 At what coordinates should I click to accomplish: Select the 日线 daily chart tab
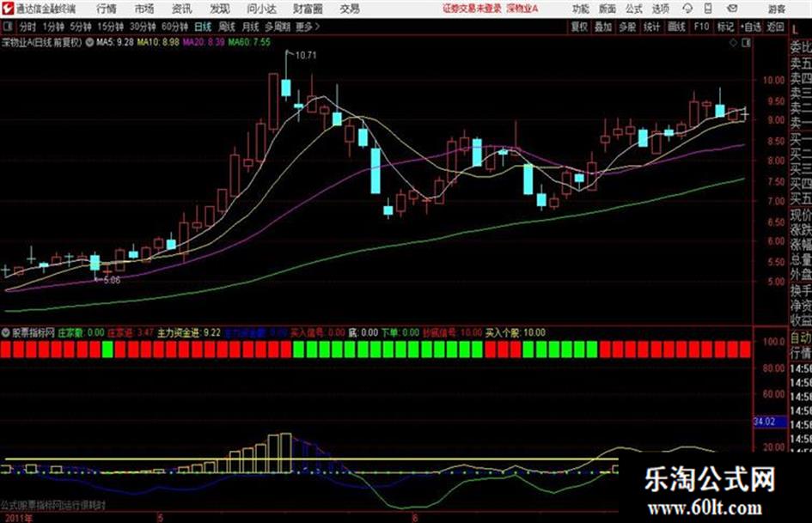tap(203, 27)
